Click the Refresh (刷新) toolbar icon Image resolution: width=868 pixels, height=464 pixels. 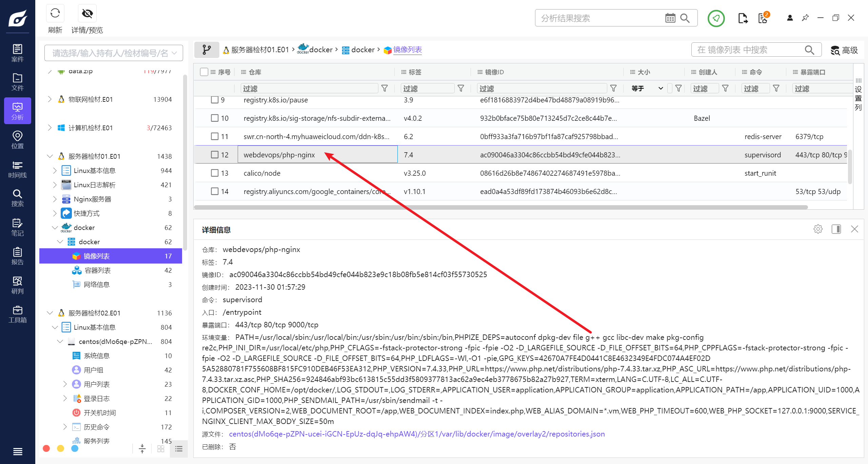55,14
